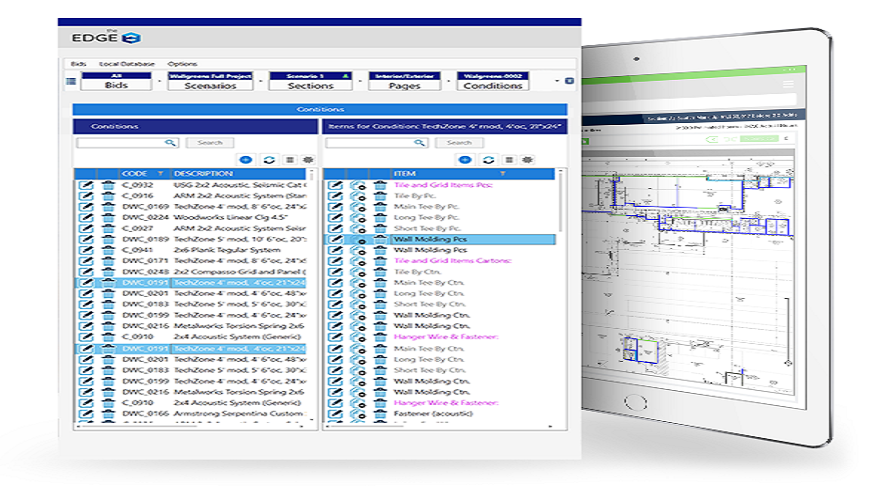Go to the Scenarios breadcrumb button

[210, 81]
